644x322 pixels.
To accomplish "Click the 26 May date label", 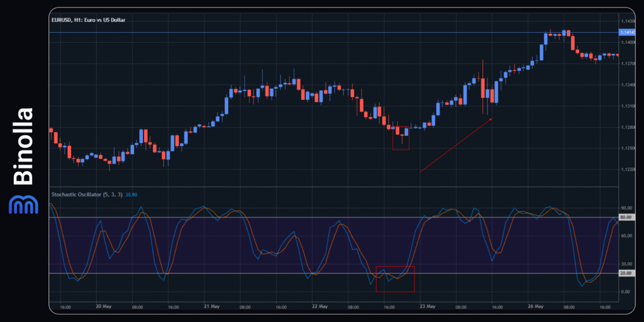I will [535, 308].
